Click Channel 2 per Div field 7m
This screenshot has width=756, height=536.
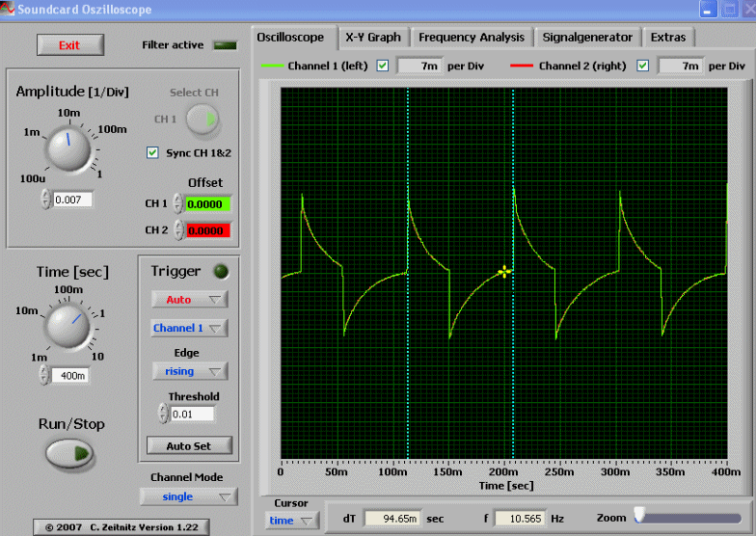(x=680, y=66)
